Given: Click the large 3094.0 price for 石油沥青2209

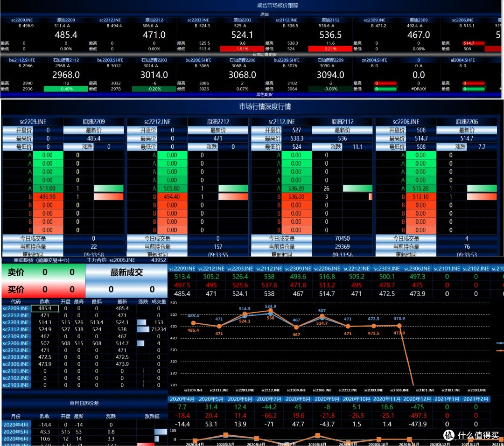Looking at the screenshot, I should click(x=330, y=75).
